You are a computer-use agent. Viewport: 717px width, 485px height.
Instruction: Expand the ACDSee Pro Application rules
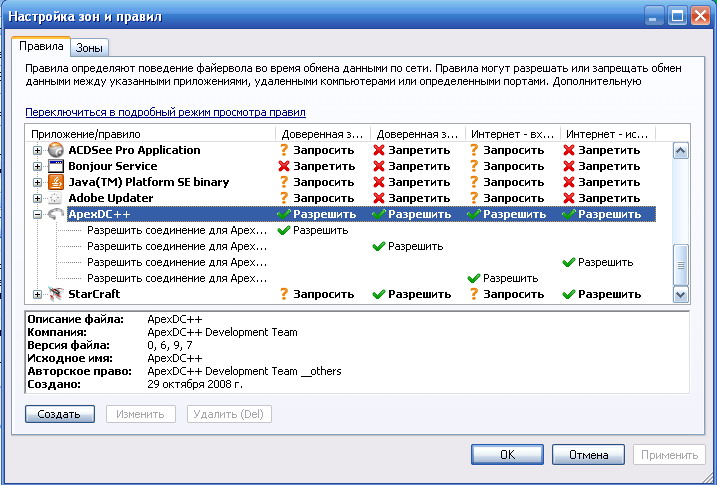pyautogui.click(x=37, y=150)
